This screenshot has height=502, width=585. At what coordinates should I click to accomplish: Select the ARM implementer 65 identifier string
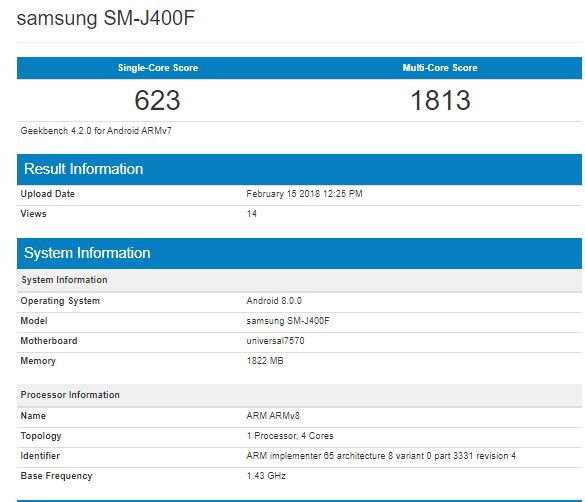coord(381,456)
